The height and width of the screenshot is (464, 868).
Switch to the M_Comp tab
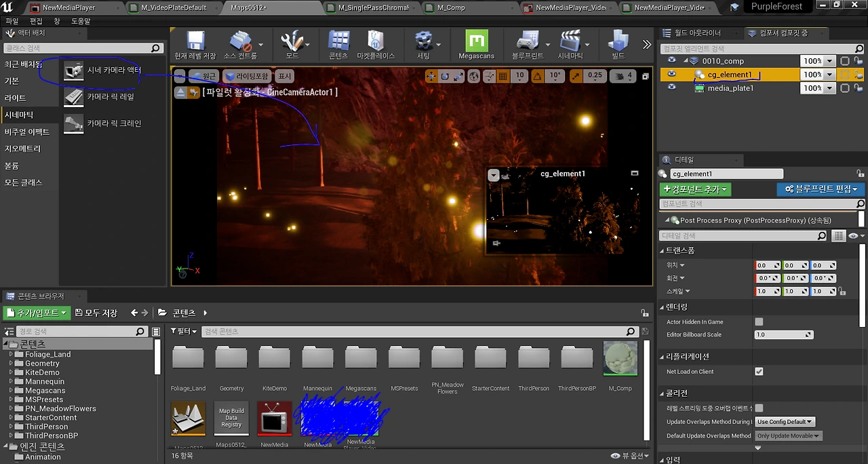[x=451, y=7]
